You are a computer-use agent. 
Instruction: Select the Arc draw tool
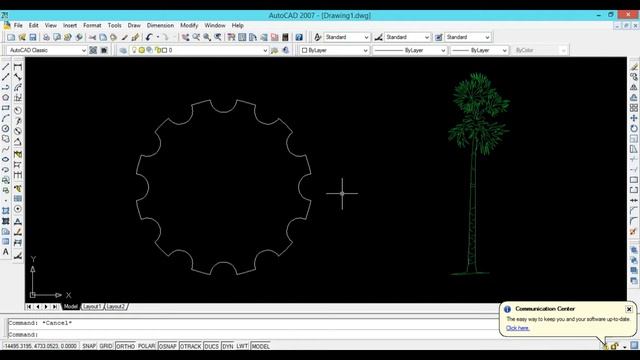[6, 118]
